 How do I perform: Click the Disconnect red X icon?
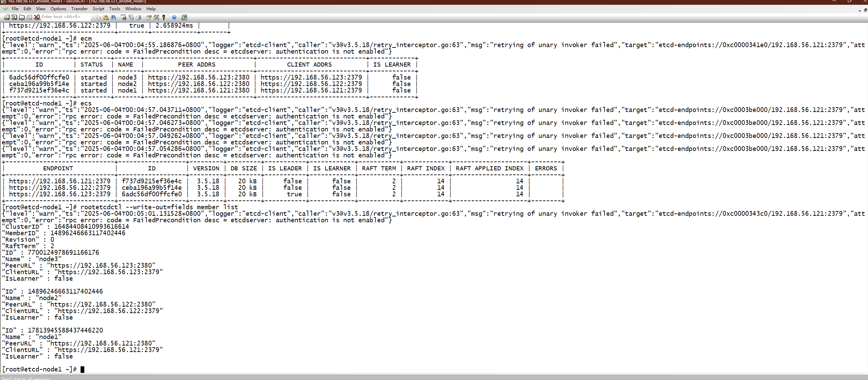click(37, 17)
